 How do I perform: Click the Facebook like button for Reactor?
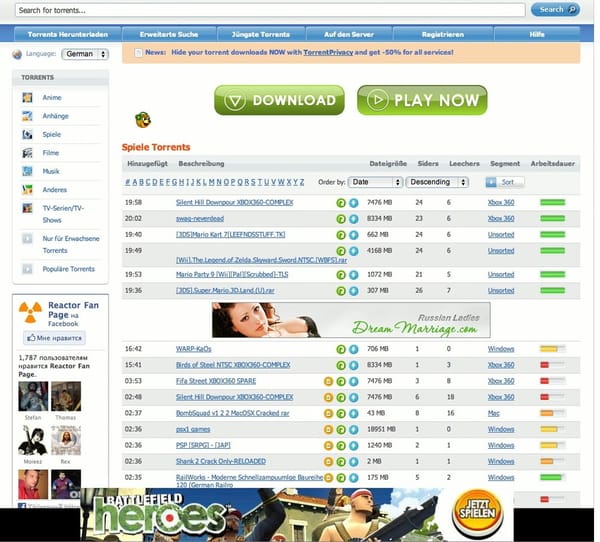pos(53,338)
